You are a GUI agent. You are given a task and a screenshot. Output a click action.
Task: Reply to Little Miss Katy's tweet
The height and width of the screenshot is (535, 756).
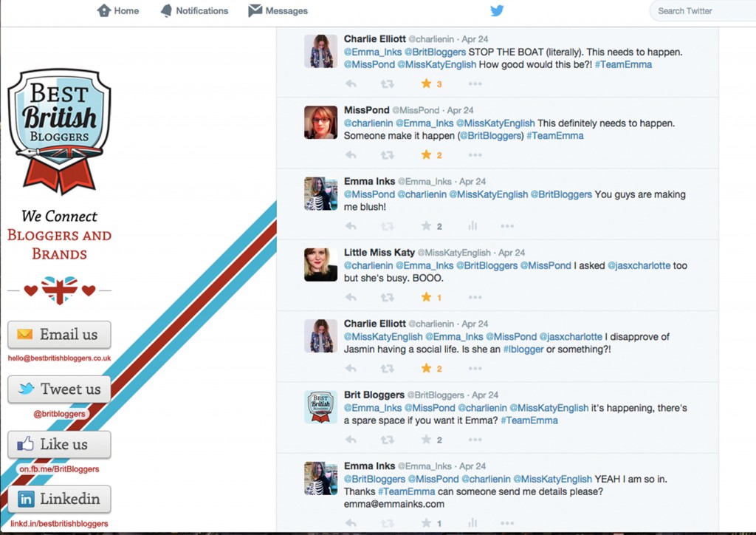[x=351, y=297]
